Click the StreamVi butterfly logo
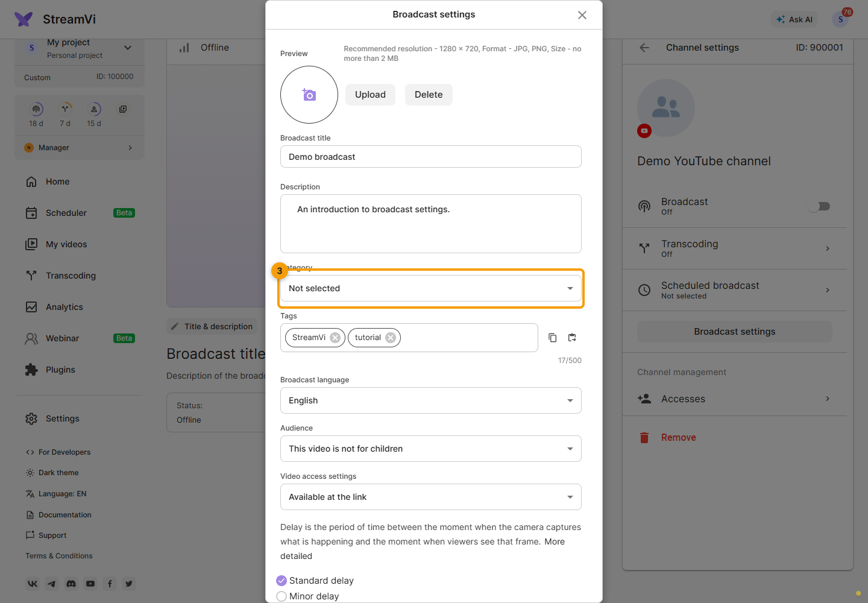 pyautogui.click(x=24, y=19)
